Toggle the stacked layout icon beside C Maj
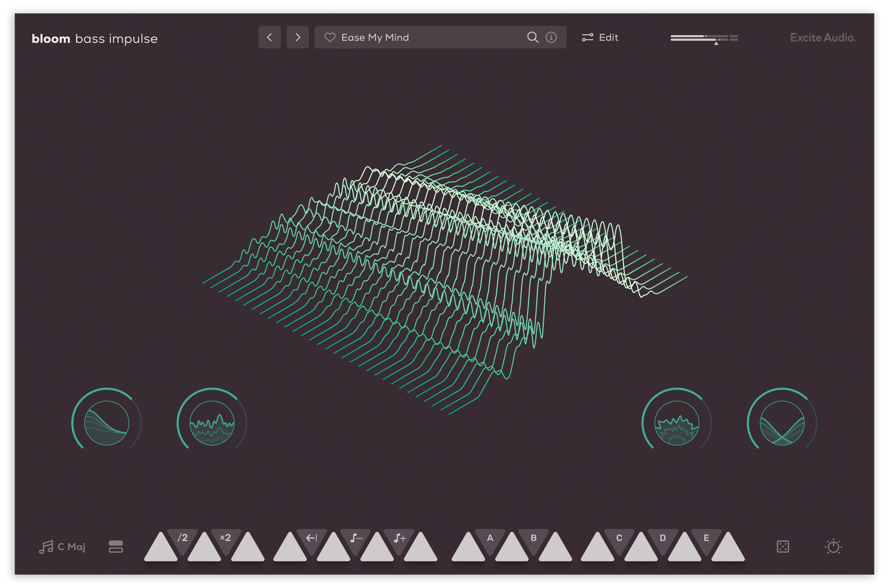Viewport: 889px width, 588px height. click(116, 546)
